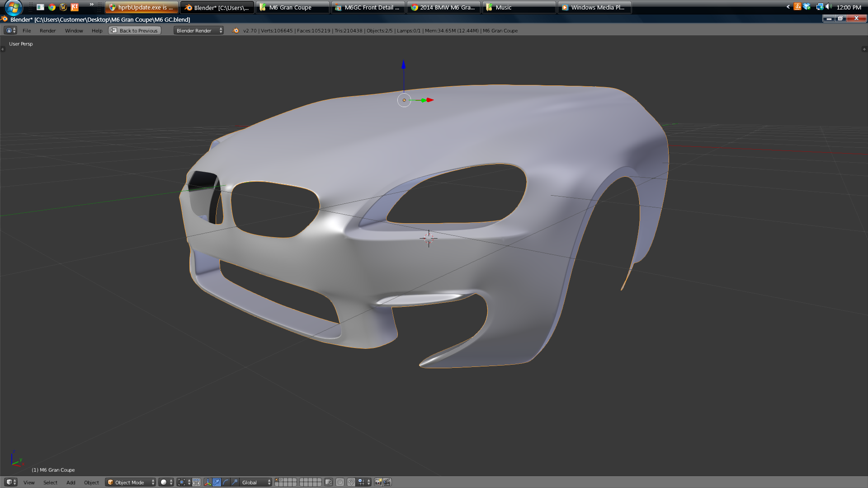
Task: Open the volume control tray icon
Action: coord(829,7)
